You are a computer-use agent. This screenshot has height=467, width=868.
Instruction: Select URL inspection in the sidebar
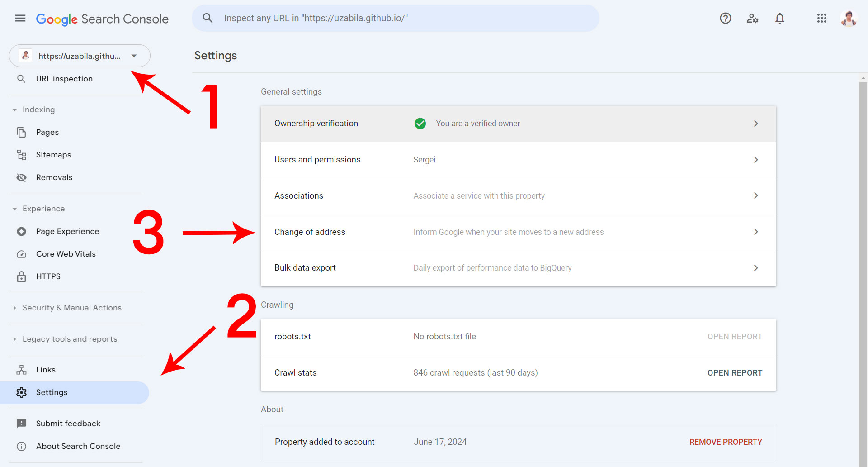64,78
